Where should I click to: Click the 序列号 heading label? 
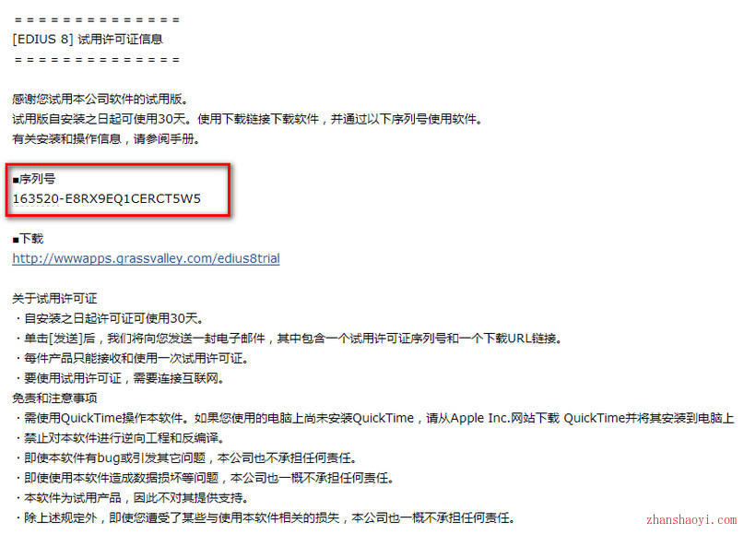(34, 179)
